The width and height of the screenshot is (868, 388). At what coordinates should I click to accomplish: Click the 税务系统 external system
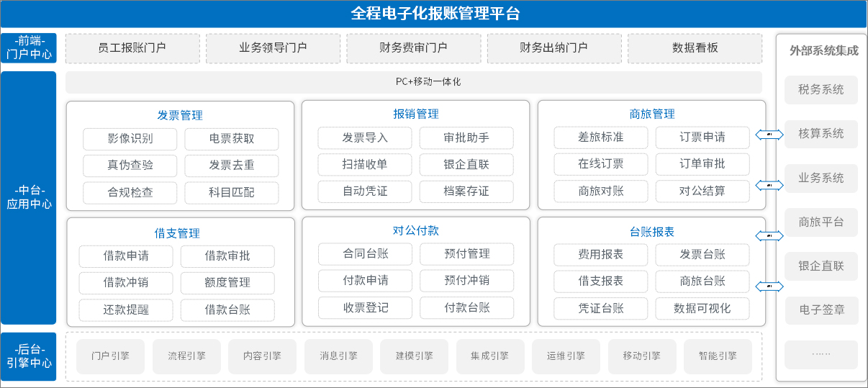pyautogui.click(x=821, y=90)
